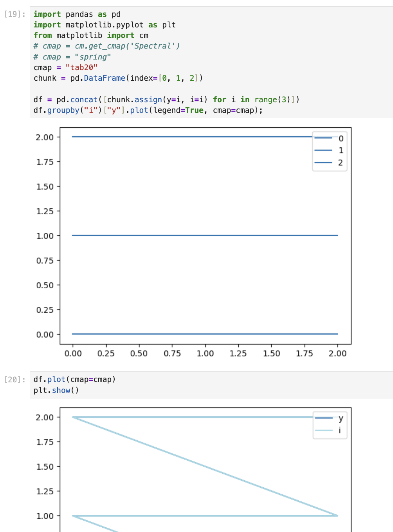Viewport: 393px width, 532px height.
Task: Click the 'i' legend swatch in second plot
Action: [324, 431]
